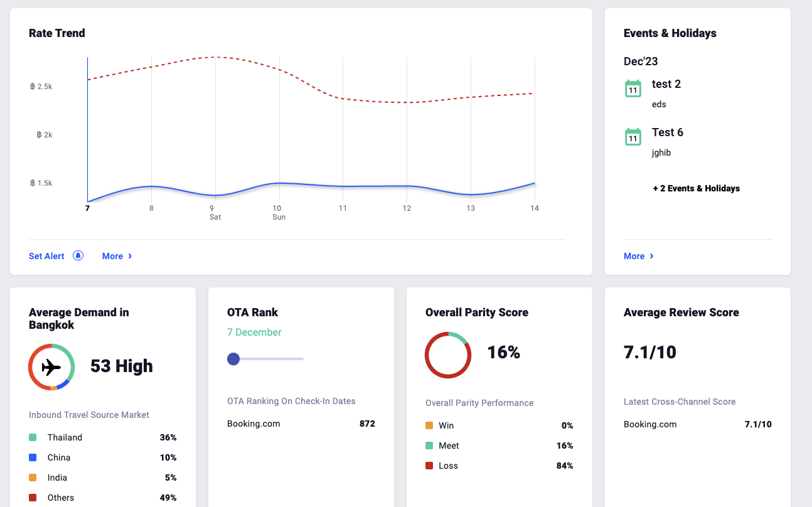Click the orange Win legend square

click(429, 425)
